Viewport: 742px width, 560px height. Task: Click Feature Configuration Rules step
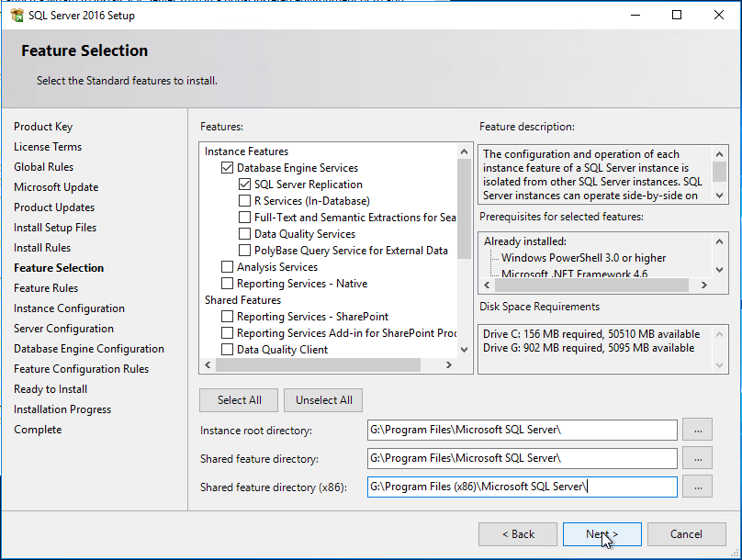click(81, 369)
